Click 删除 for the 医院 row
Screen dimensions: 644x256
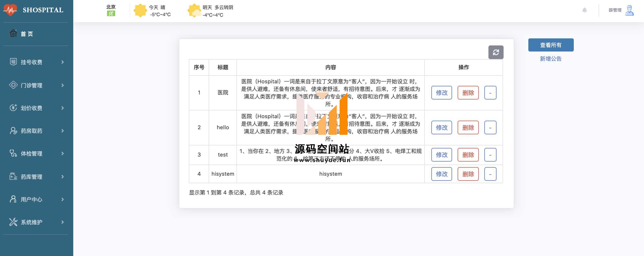[468, 93]
